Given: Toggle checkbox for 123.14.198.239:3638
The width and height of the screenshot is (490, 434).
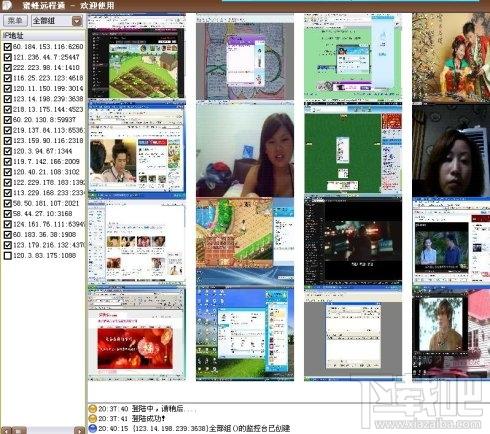Looking at the screenshot, I should [x=7, y=99].
